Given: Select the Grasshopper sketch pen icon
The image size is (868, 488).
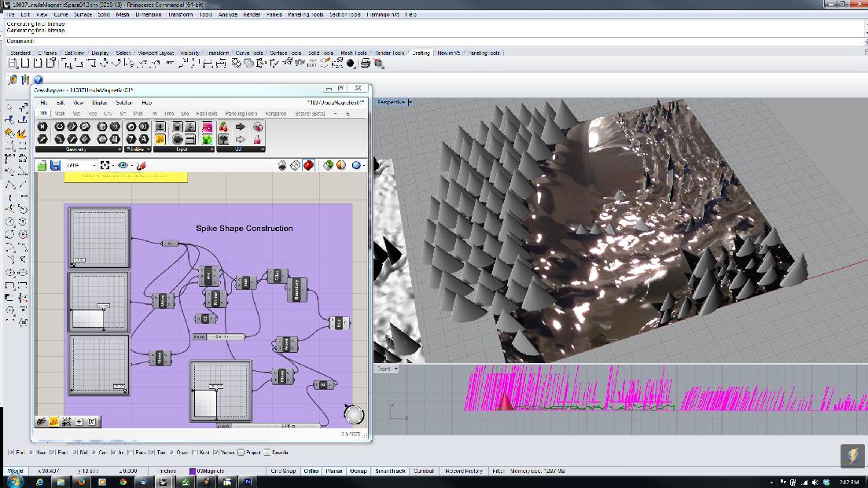Looking at the screenshot, I should tap(142, 166).
